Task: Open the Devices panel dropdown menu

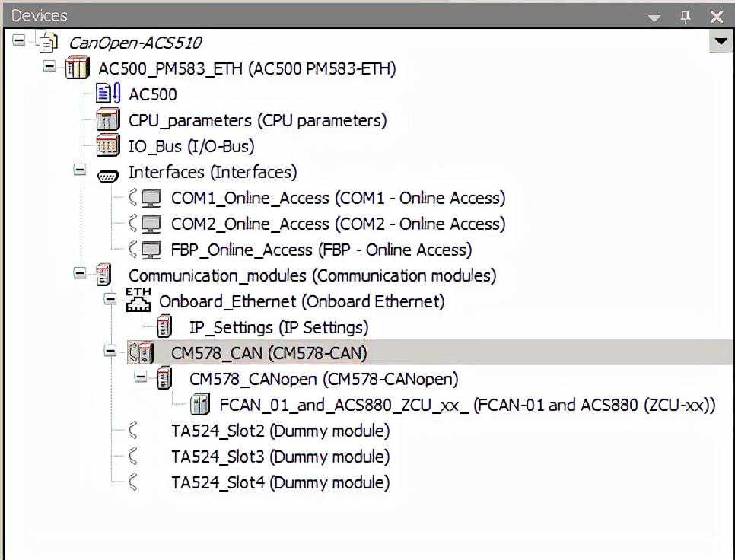Action: click(654, 16)
